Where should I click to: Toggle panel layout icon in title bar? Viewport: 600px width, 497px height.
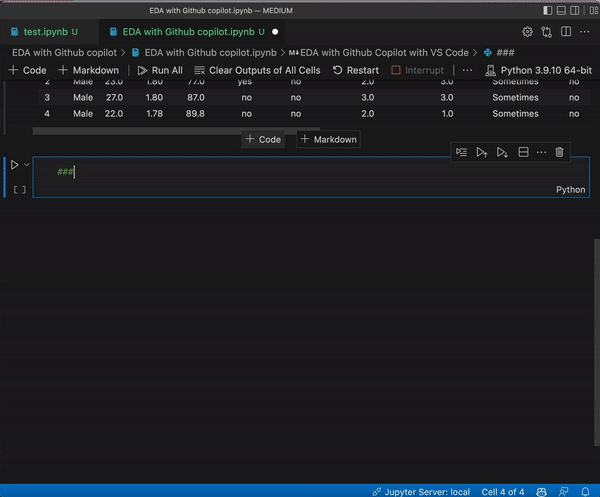pos(561,10)
